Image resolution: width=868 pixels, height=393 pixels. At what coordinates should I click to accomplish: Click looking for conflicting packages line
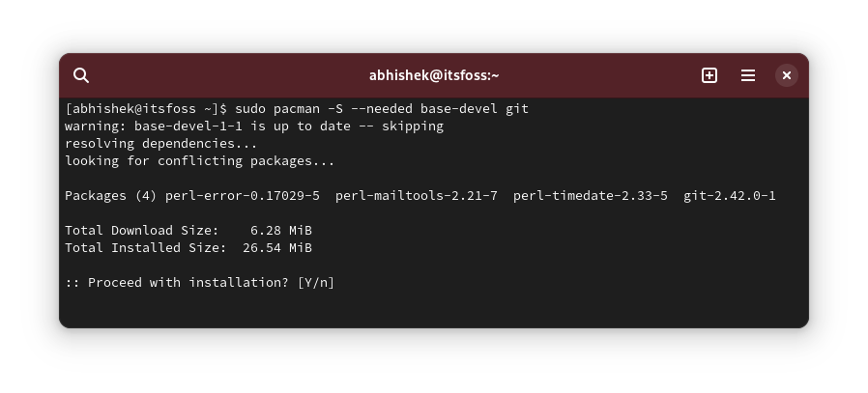pos(200,161)
